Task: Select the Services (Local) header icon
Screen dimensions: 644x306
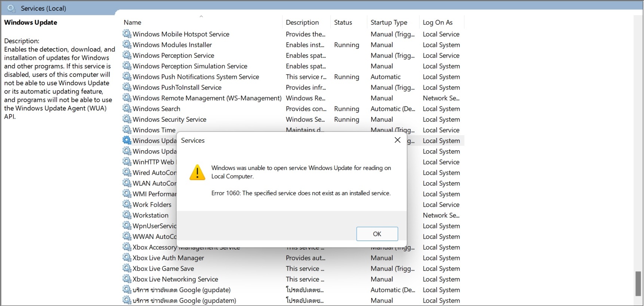Action: click(12, 8)
